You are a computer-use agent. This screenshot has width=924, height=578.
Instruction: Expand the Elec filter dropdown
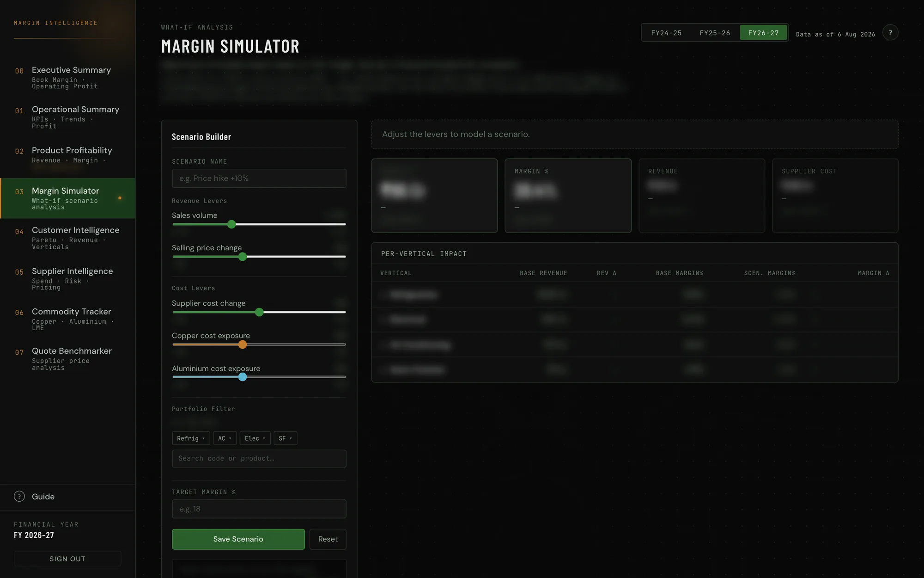255,438
